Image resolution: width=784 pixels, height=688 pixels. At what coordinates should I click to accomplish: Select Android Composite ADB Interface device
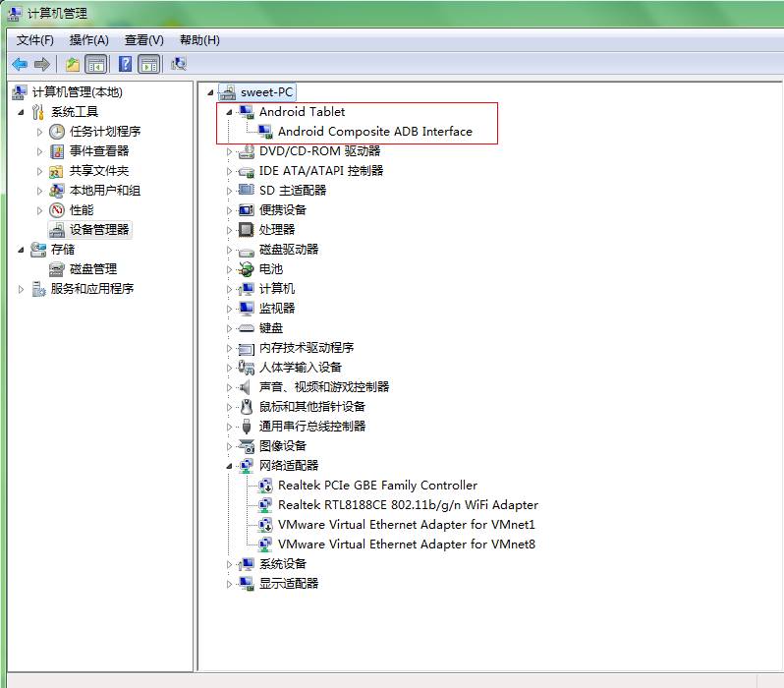click(x=374, y=132)
